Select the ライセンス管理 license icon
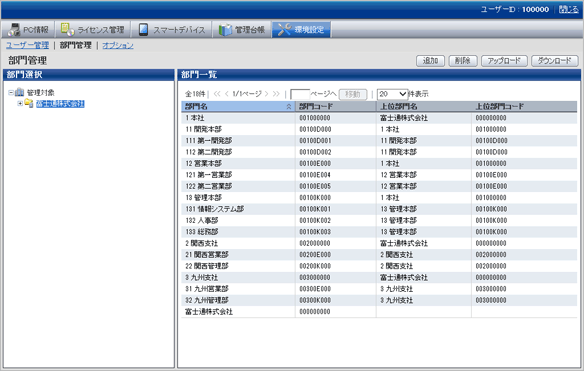 tap(67, 29)
